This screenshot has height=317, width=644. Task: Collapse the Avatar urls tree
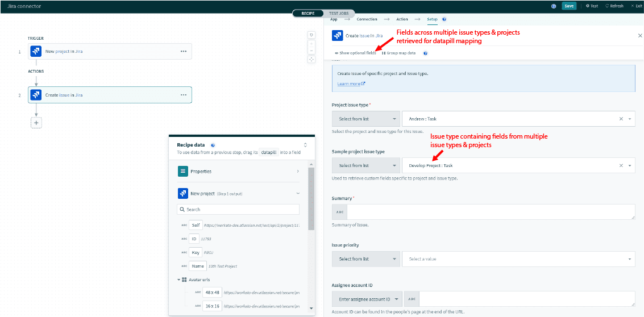pos(179,280)
